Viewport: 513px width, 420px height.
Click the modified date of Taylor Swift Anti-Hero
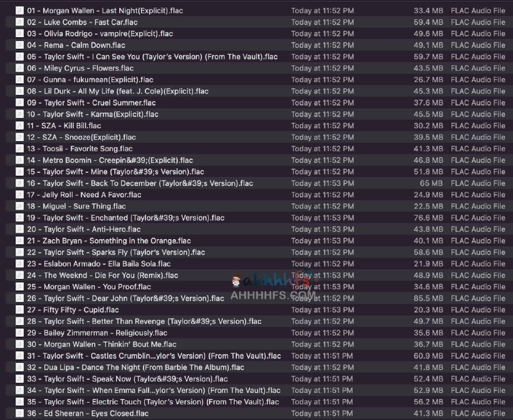[322, 230]
